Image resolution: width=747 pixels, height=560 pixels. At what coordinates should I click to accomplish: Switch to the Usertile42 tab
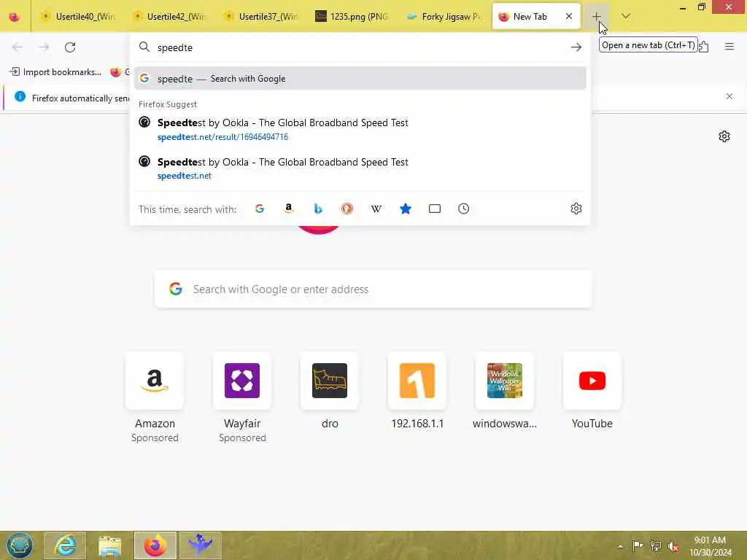(x=169, y=17)
